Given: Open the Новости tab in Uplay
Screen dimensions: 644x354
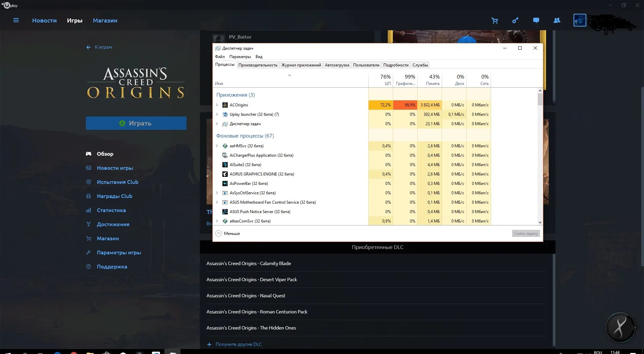Looking at the screenshot, I should pos(44,20).
